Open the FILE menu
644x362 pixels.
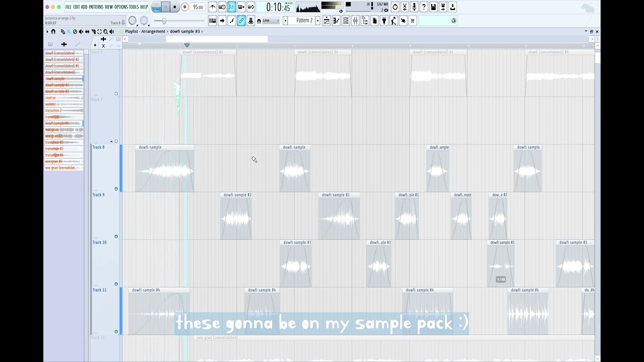[x=68, y=7]
